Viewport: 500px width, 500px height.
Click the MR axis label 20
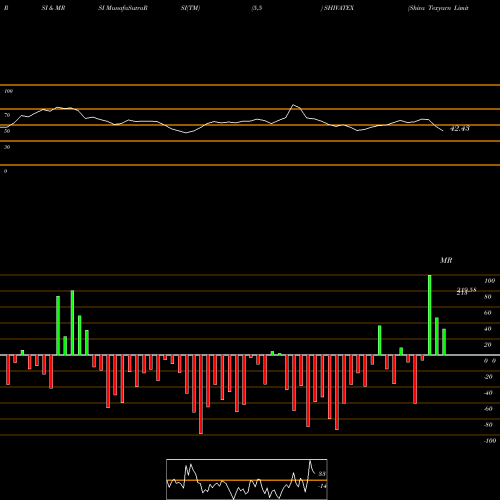pos(487,345)
